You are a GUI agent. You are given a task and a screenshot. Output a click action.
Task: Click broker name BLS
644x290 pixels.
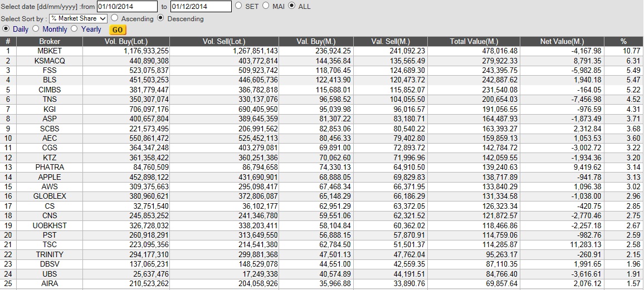pos(50,80)
